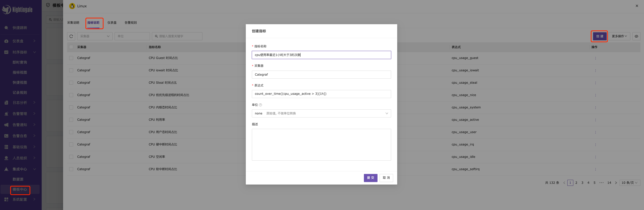The width and height of the screenshot is (644, 210).
Task: Click the 告警通知 megaphone icon in sidebar
Action: click(6, 125)
